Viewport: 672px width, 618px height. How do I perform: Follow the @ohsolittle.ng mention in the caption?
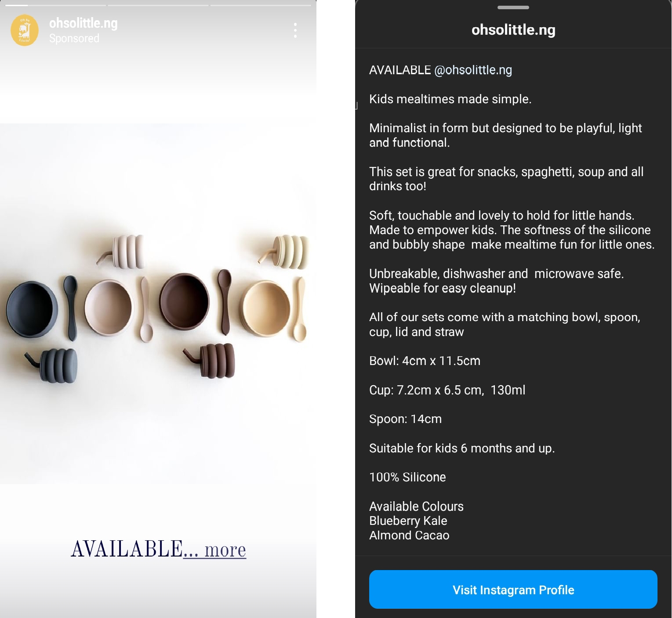473,70
